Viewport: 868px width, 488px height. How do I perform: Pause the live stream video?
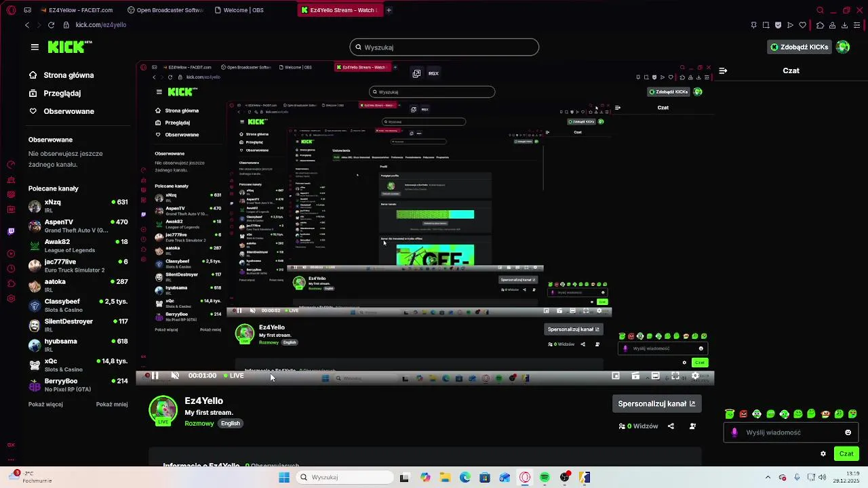tap(155, 375)
